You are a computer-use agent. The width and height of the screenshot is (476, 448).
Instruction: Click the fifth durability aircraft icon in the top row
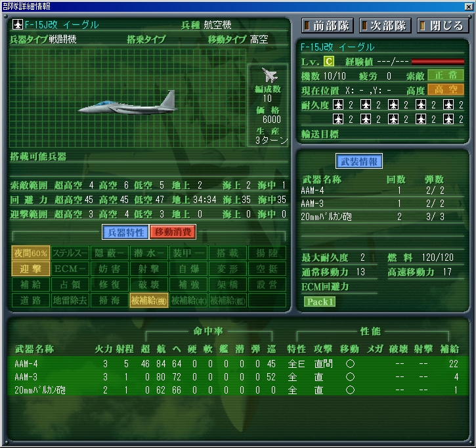click(448, 105)
